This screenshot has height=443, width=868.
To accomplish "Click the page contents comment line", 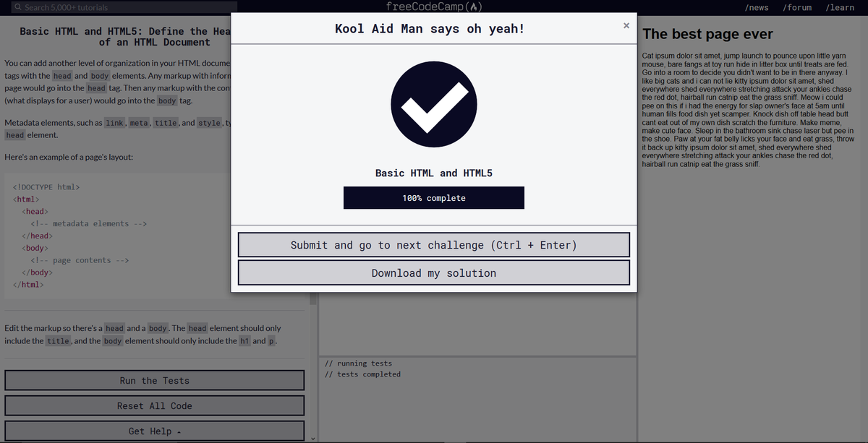I will tap(80, 260).
